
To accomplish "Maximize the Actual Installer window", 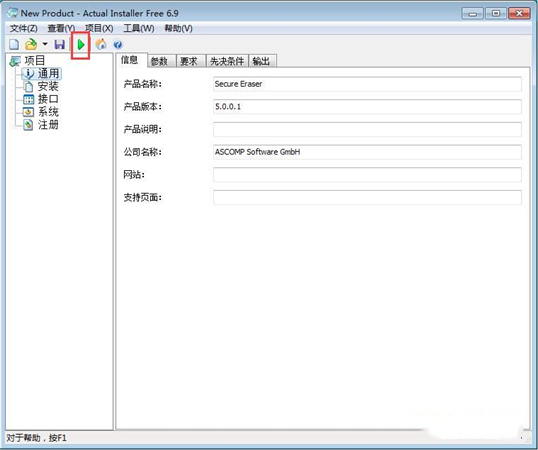I will (x=496, y=13).
